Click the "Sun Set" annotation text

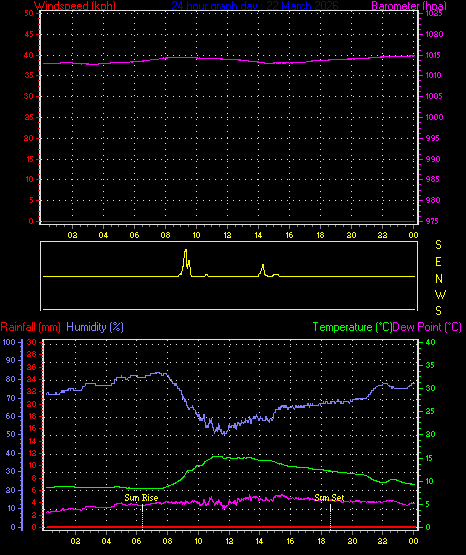pos(329,498)
